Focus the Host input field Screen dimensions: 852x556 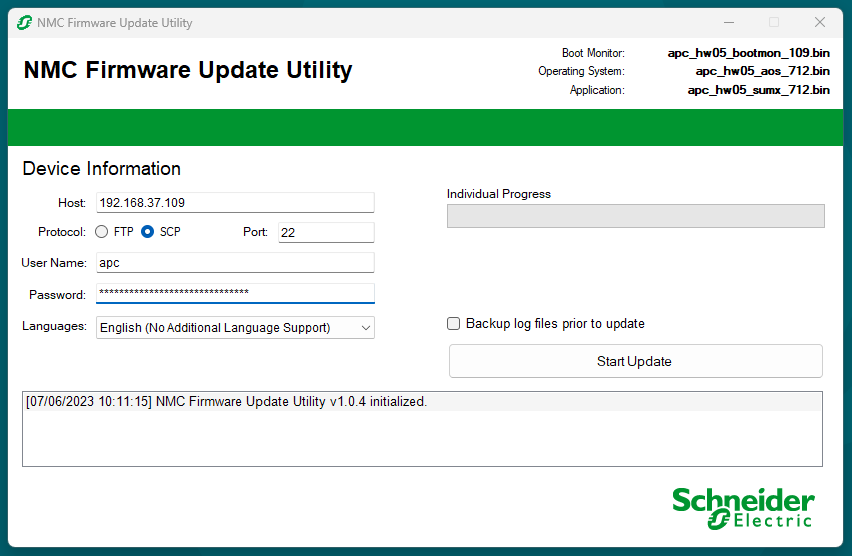point(235,203)
